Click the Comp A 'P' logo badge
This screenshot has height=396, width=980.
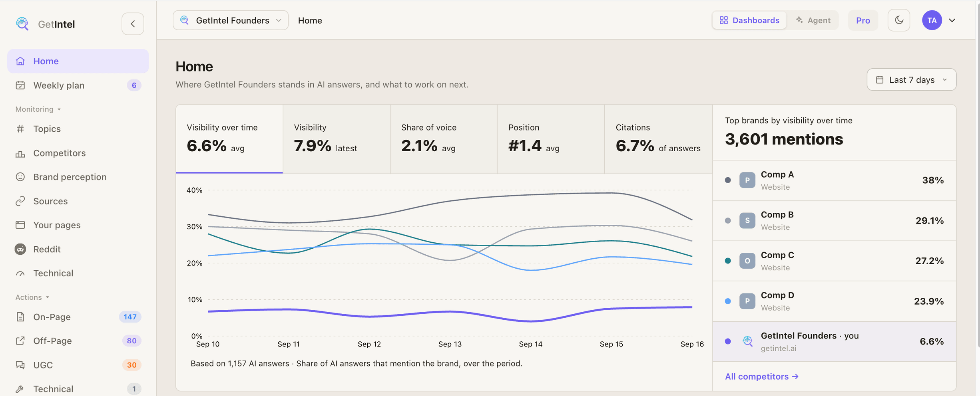[747, 180]
